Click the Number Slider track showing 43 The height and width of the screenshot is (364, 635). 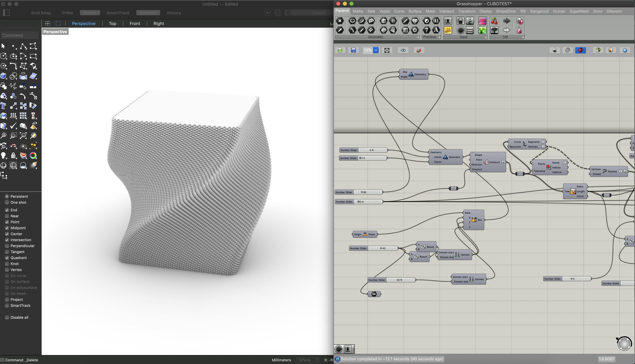tap(382, 248)
